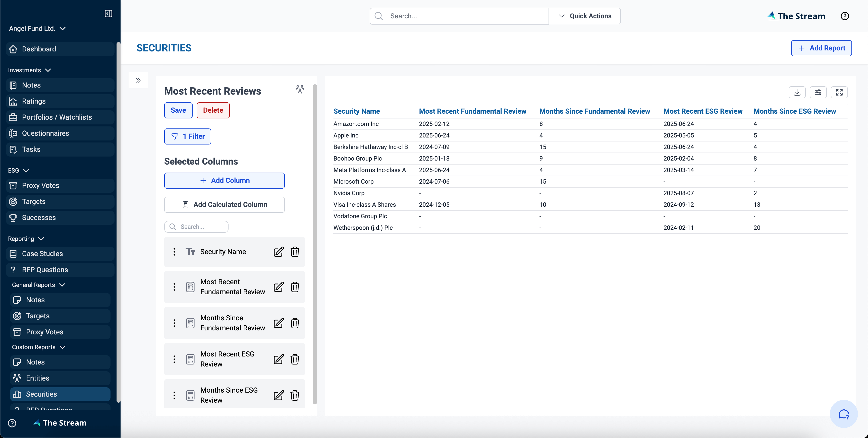The height and width of the screenshot is (438, 868).
Task: Open the help chat bubble
Action: (844, 414)
